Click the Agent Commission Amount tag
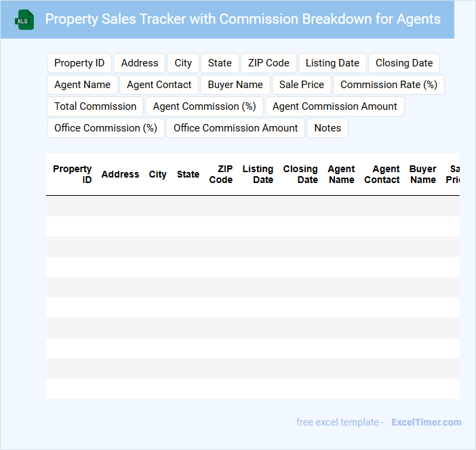This screenshot has width=476, height=450. pyautogui.click(x=335, y=106)
